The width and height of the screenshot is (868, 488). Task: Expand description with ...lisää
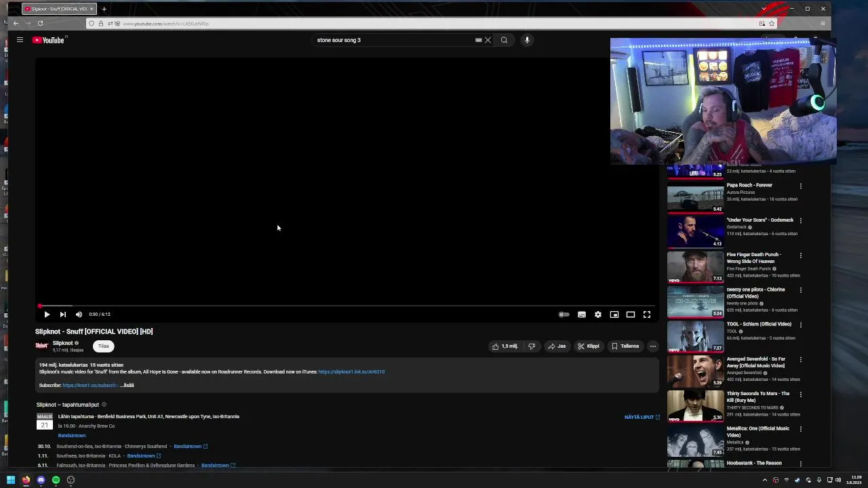point(127,385)
